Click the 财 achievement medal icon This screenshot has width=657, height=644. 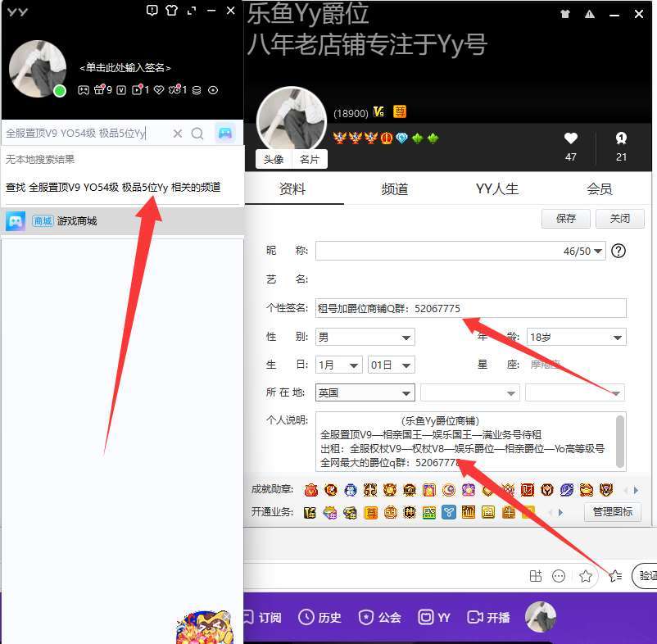click(527, 489)
